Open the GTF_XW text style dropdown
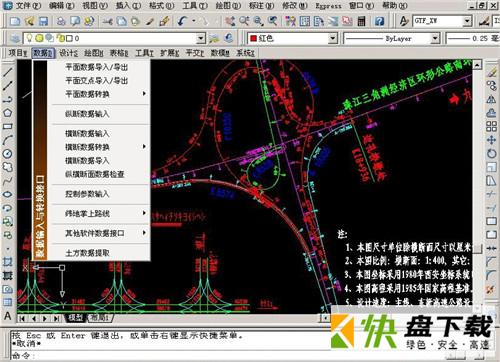 pos(467,21)
